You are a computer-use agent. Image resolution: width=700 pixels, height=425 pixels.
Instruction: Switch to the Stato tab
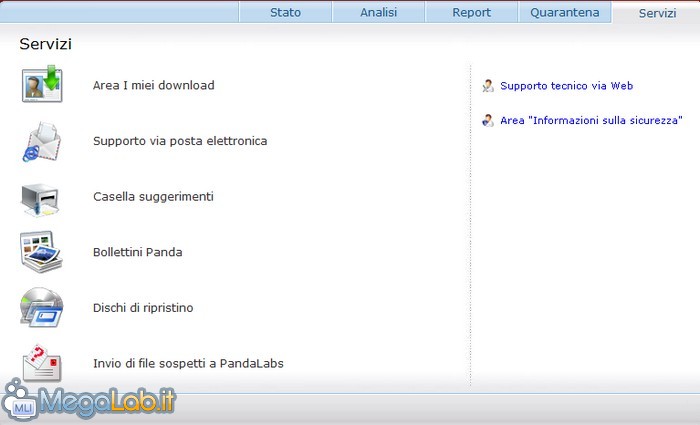click(286, 12)
